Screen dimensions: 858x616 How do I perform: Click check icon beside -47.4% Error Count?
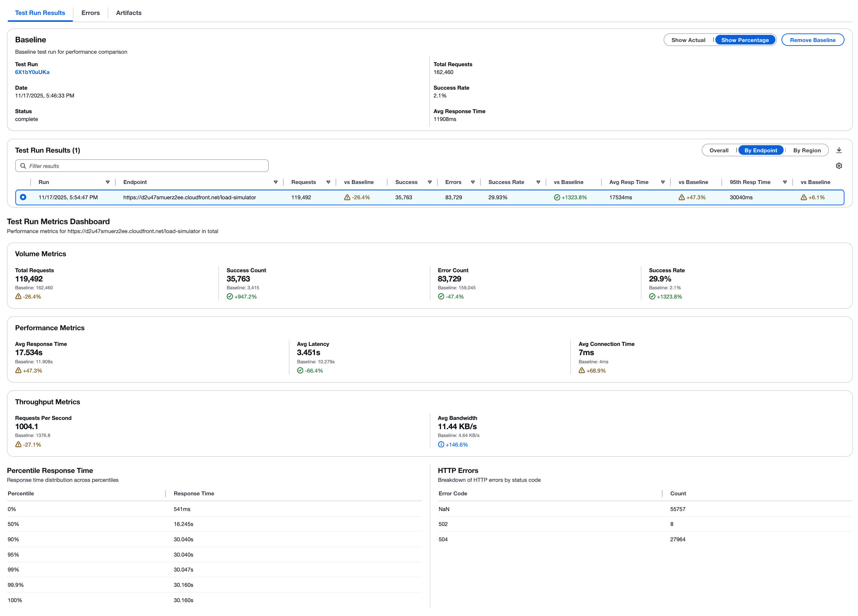coord(441,296)
